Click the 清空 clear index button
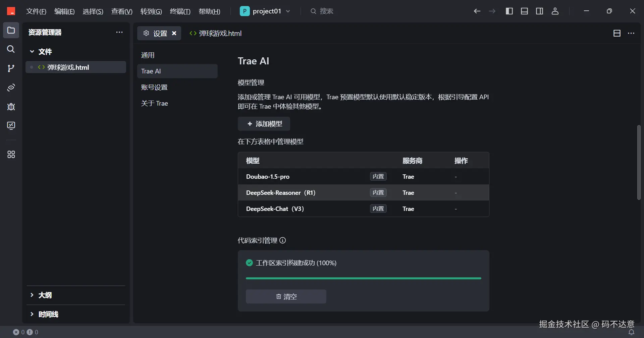Screen dimensions: 644x338 [x=286, y=296]
